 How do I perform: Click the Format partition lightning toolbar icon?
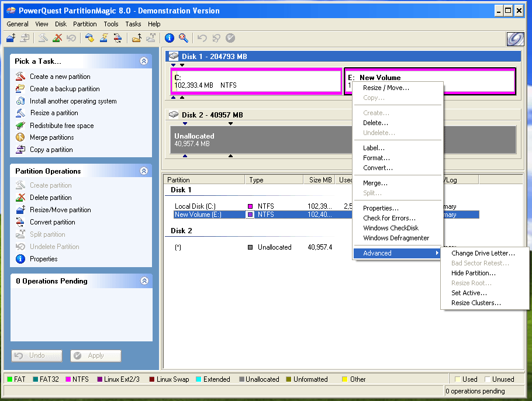tap(103, 38)
